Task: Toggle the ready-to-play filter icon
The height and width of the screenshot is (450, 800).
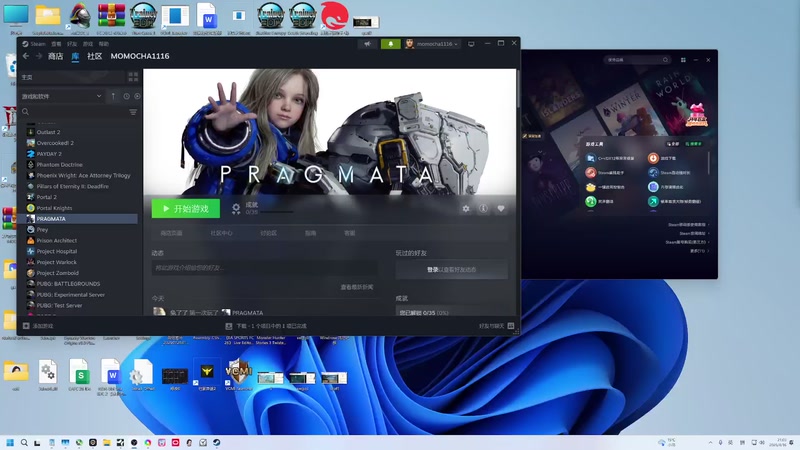Action: 137,96
